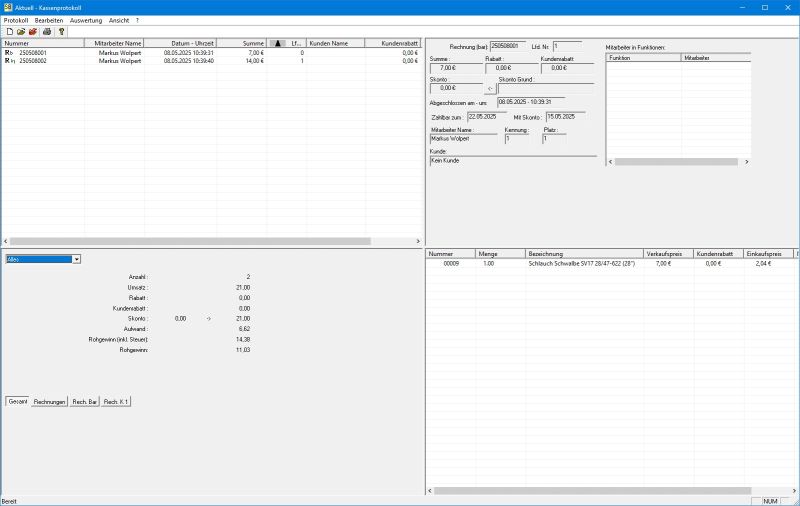Click the New protocol document icon

(x=9, y=32)
